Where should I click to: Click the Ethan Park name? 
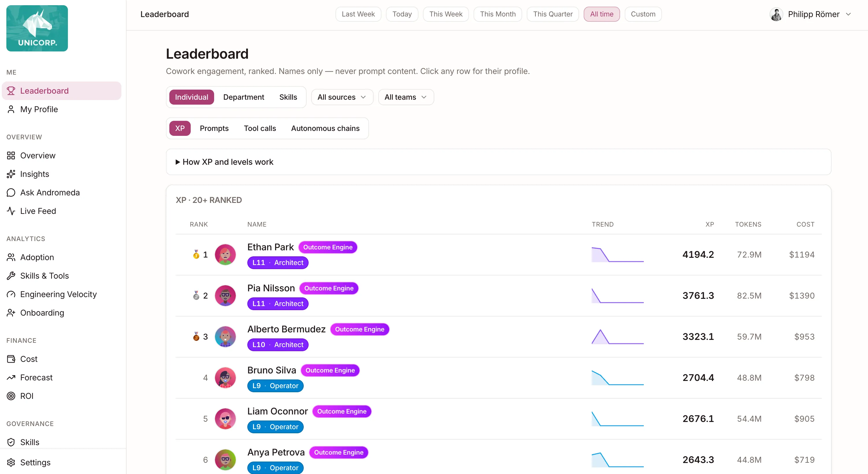pos(270,247)
